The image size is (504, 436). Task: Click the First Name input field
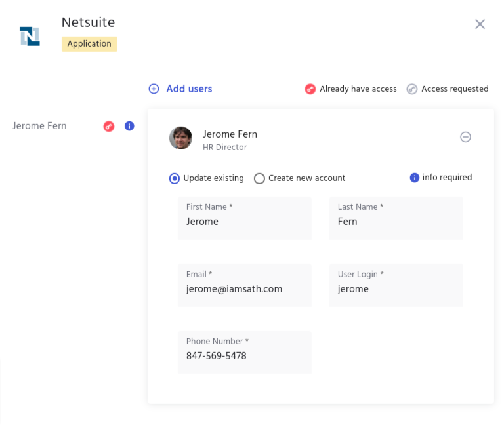pos(244,222)
